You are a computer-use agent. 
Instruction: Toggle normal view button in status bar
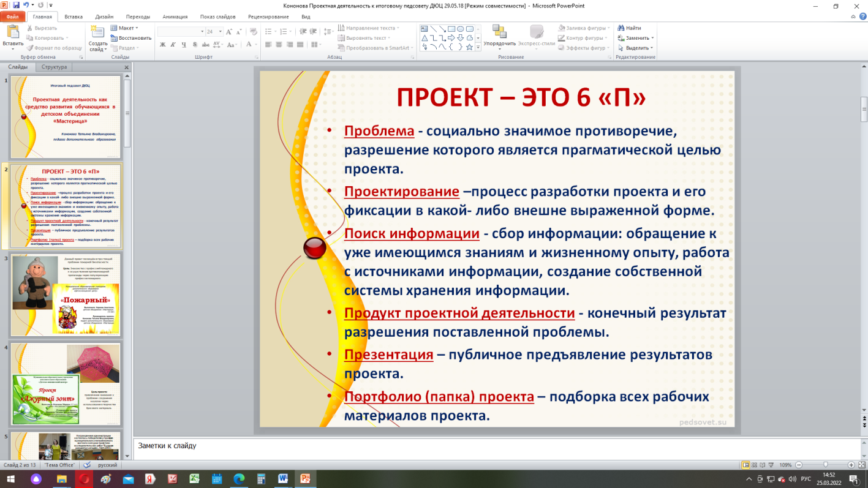745,465
